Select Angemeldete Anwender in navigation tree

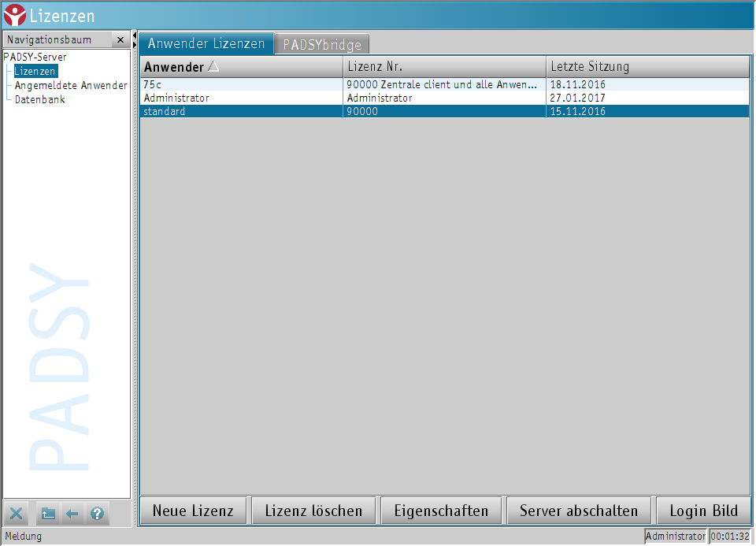[71, 85]
